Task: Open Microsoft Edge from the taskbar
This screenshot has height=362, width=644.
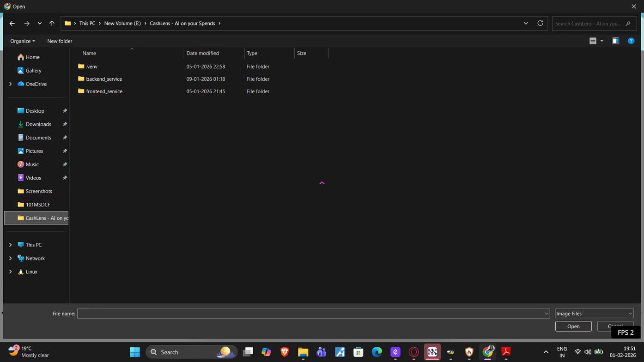Action: pos(377,352)
